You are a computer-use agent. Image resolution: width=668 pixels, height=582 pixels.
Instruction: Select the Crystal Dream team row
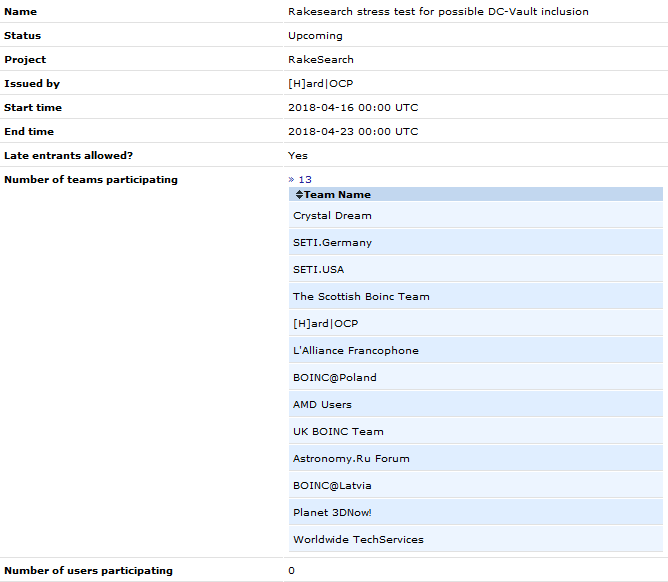click(x=332, y=216)
